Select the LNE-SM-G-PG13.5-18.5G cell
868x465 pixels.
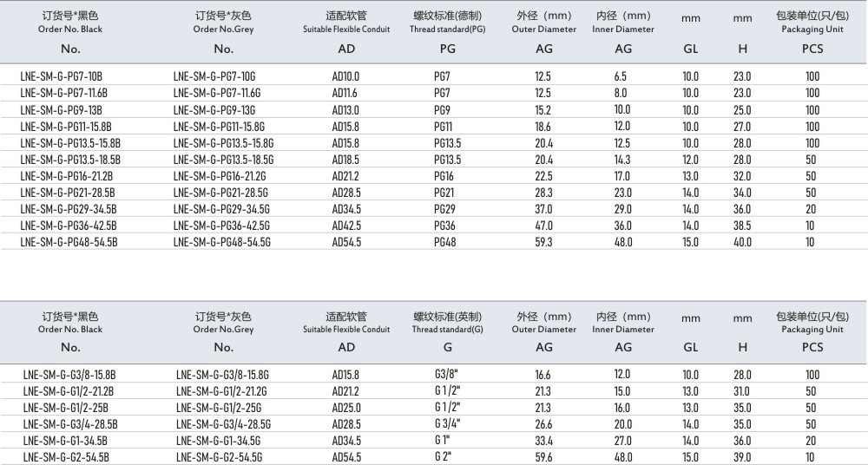pos(224,160)
